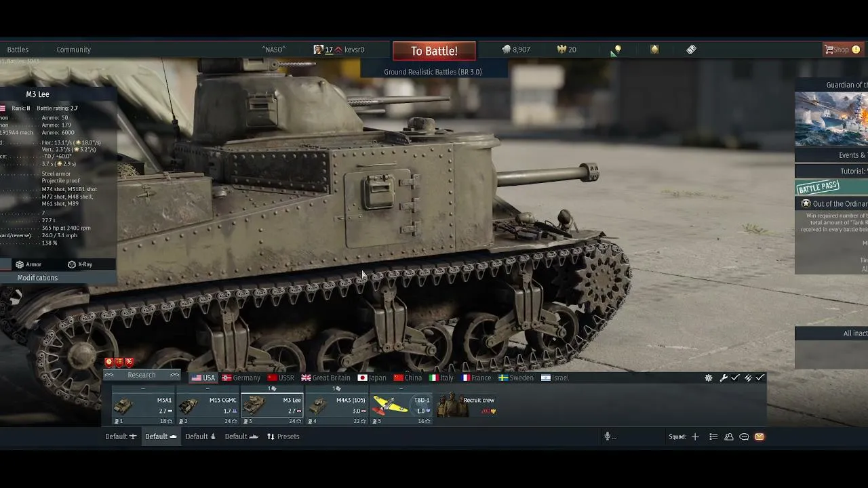This screenshot has width=868, height=488.
Task: Switch to the France nation tab
Action: coord(477,378)
